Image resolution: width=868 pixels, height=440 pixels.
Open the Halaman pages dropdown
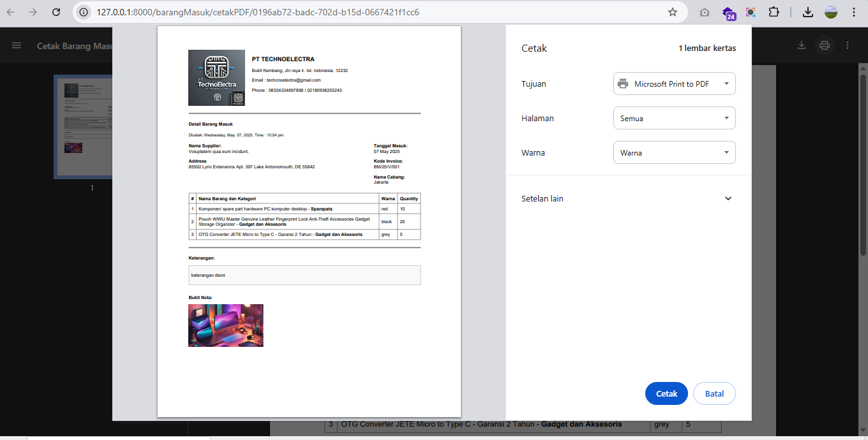(x=674, y=118)
